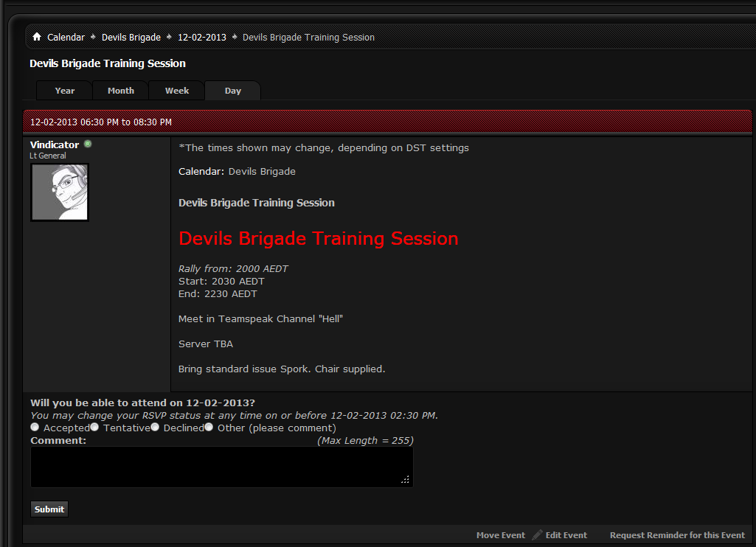Focus the Comment text box
Screen dimensions: 756x547
tap(222, 467)
